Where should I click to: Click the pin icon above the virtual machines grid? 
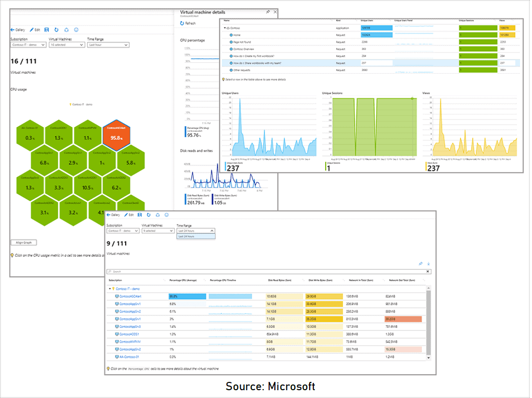(x=421, y=264)
